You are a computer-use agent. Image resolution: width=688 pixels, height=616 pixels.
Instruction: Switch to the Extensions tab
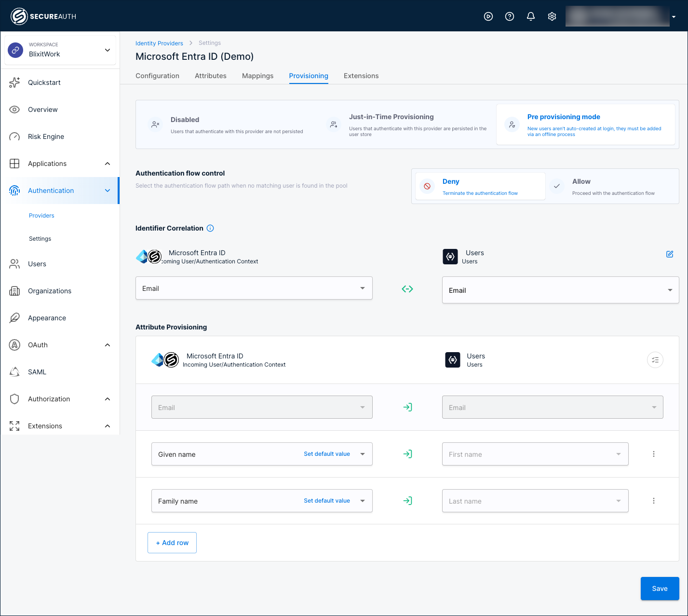click(361, 76)
